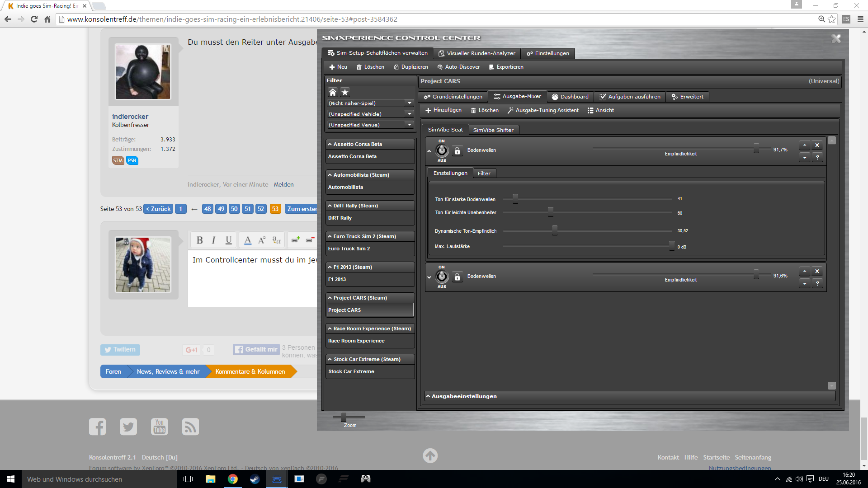The image size is (868, 488).
Task: Click the Duplizieren button
Action: [410, 67]
